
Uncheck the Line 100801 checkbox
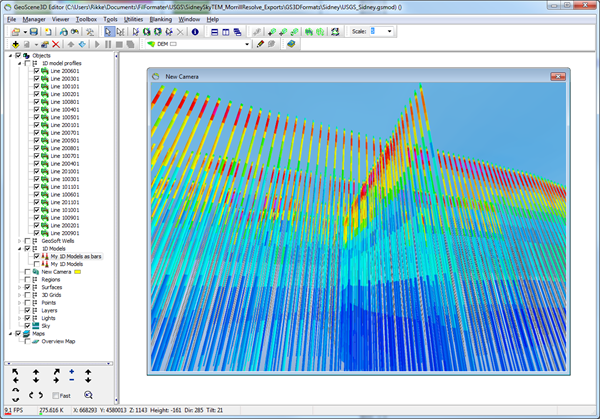coord(36,102)
